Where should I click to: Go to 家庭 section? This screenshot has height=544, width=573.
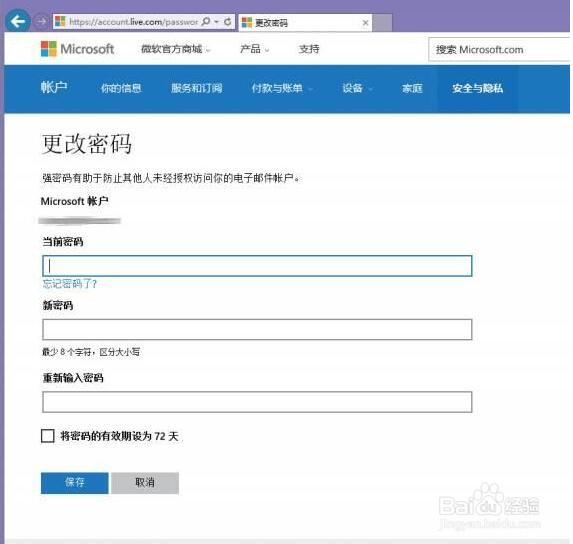412,88
